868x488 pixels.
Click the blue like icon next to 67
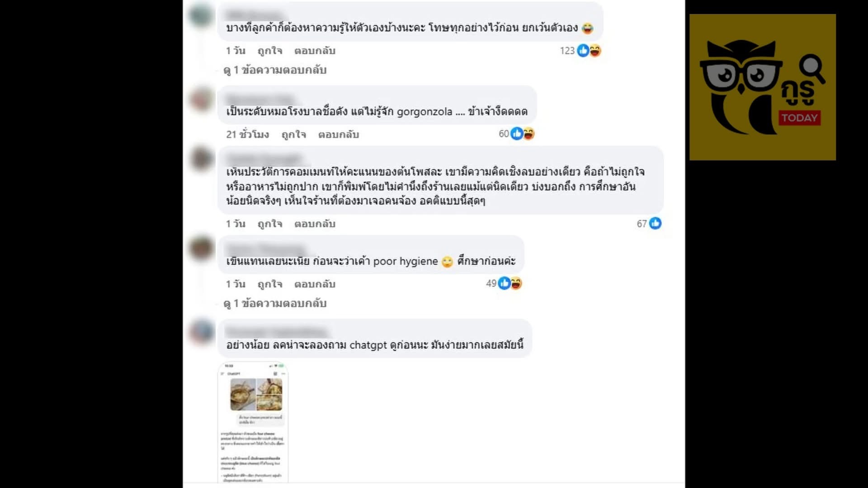(655, 223)
